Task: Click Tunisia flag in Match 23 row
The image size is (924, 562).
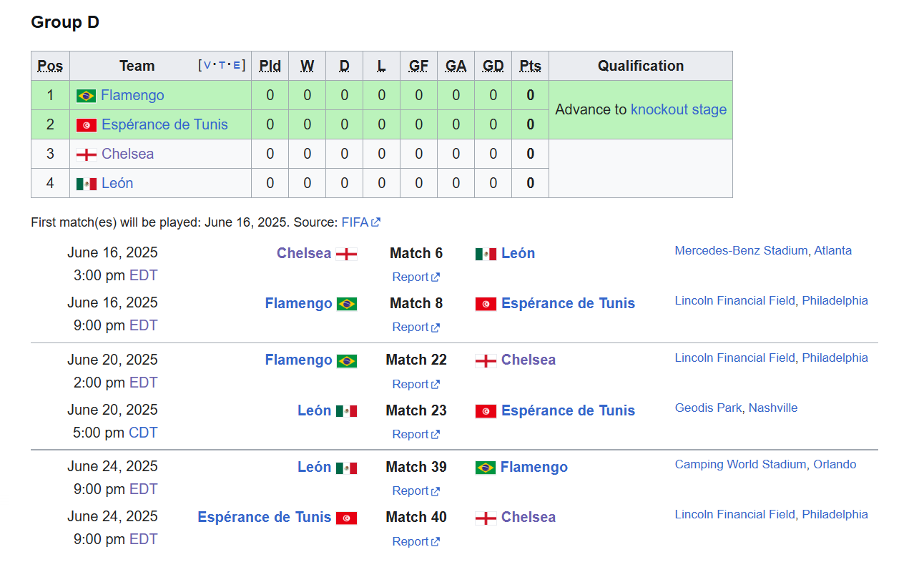Action: point(486,411)
